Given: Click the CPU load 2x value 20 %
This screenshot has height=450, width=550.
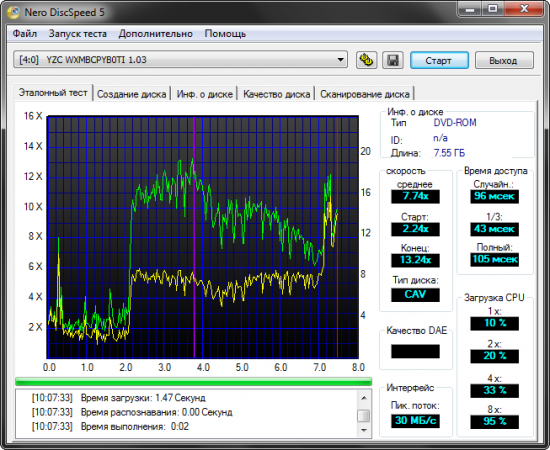Looking at the screenshot, I should click(495, 356).
